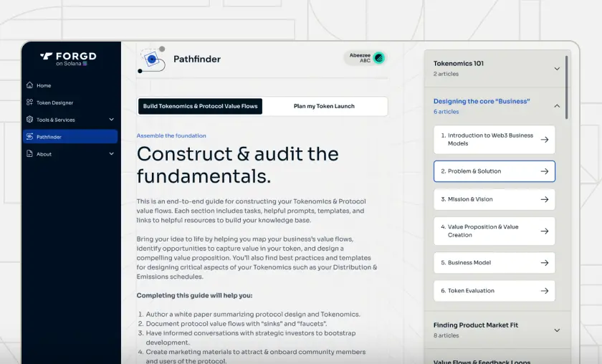Image resolution: width=602 pixels, height=364 pixels.
Task: Click the FORGD logo
Action: pos(68,58)
